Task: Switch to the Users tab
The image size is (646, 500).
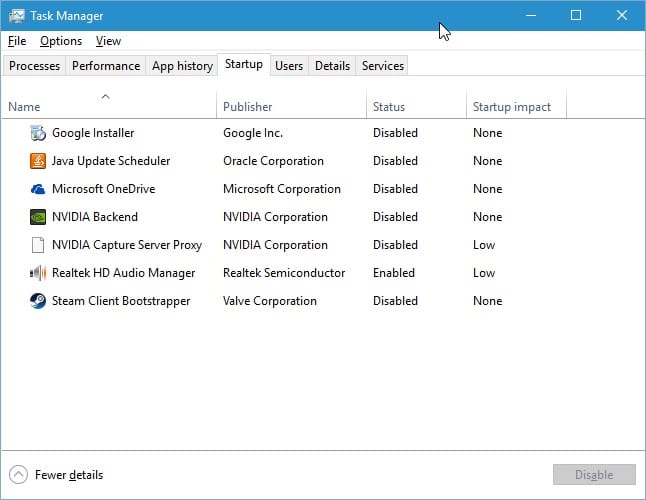Action: click(x=289, y=66)
